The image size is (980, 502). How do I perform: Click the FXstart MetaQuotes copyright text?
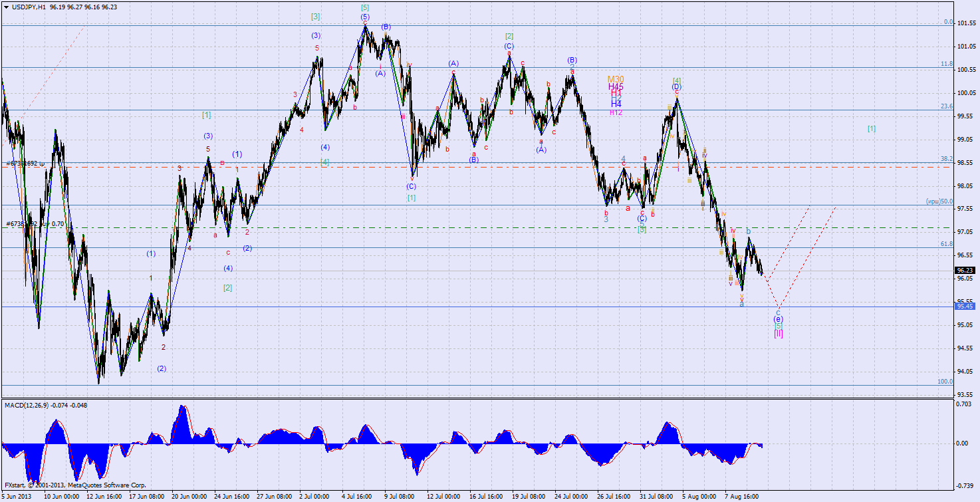(x=75, y=485)
